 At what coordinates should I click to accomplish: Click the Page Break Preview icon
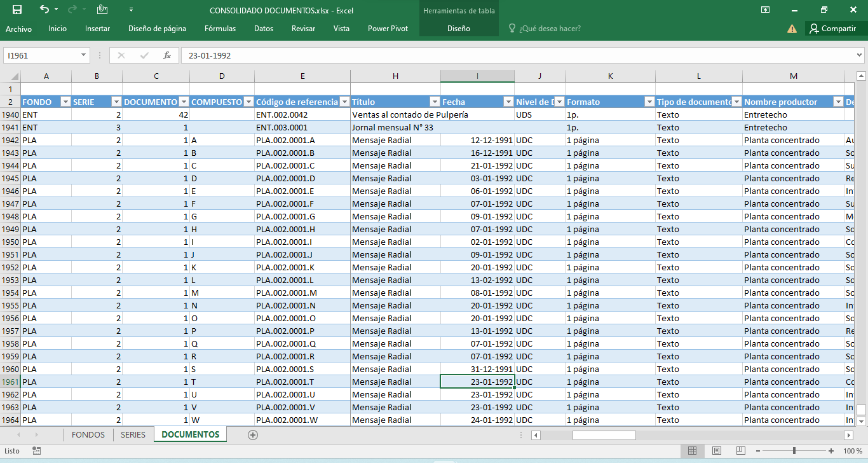[740, 451]
